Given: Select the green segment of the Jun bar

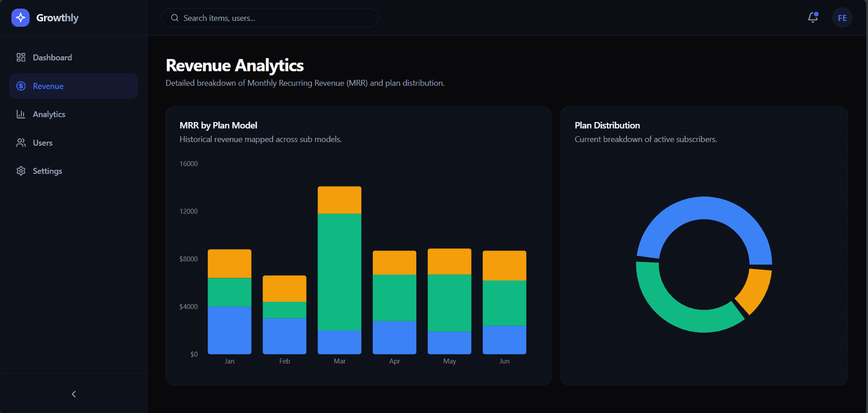Looking at the screenshot, I should [504, 303].
